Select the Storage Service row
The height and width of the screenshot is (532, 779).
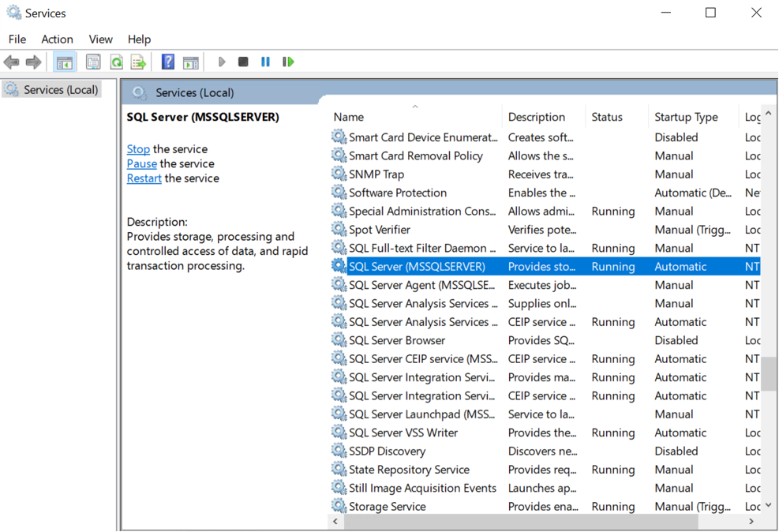click(x=545, y=506)
